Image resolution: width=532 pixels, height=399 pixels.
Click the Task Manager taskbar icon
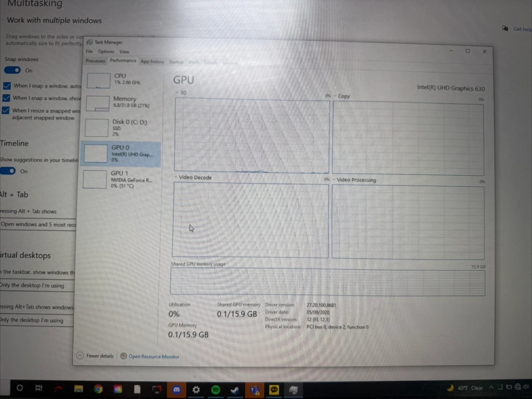(x=293, y=390)
